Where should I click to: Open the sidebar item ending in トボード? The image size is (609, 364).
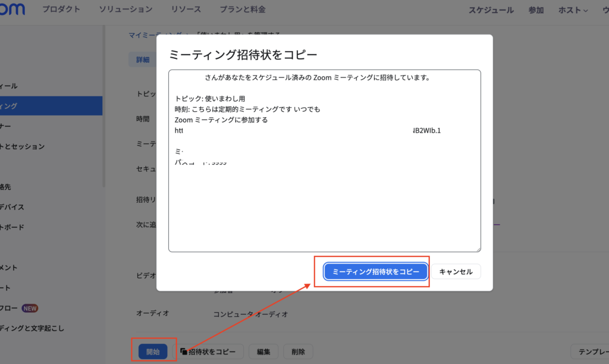12,227
